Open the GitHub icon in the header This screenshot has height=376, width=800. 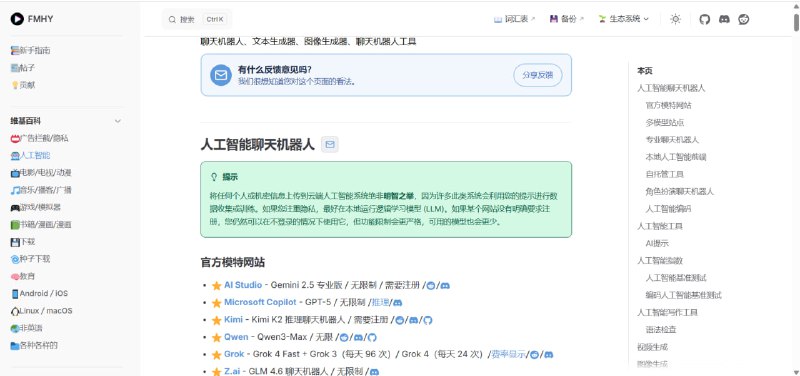click(x=704, y=19)
